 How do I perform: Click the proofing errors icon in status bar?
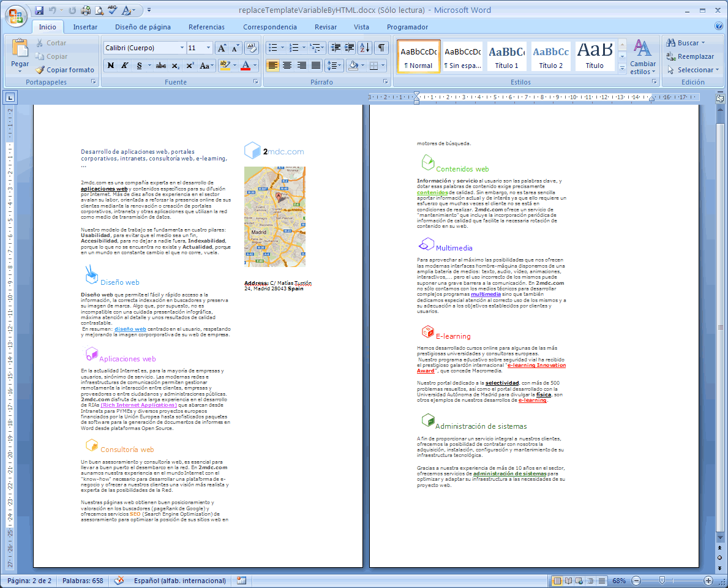pyautogui.click(x=119, y=581)
